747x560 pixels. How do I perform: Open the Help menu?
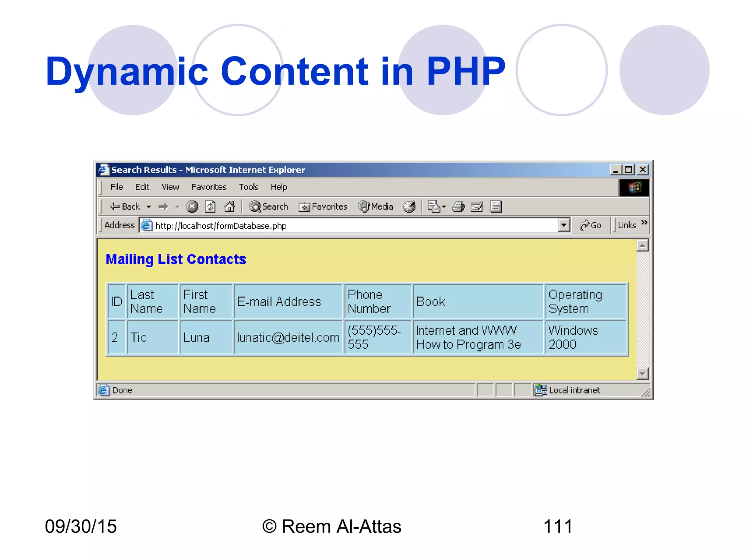[x=279, y=187]
